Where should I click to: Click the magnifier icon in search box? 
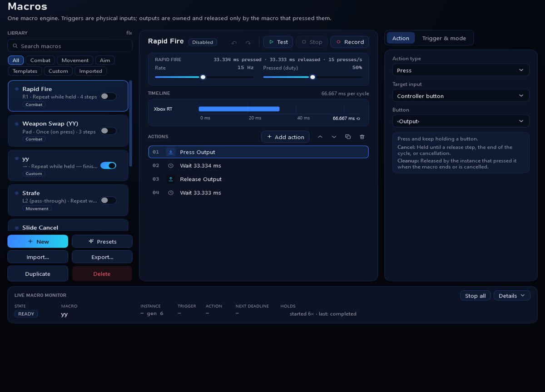(x=15, y=46)
